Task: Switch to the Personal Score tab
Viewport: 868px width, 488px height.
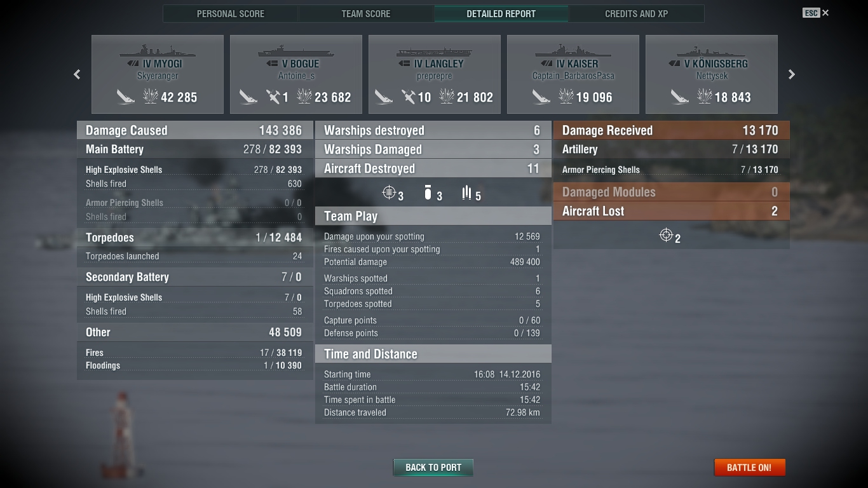Action: tap(231, 13)
